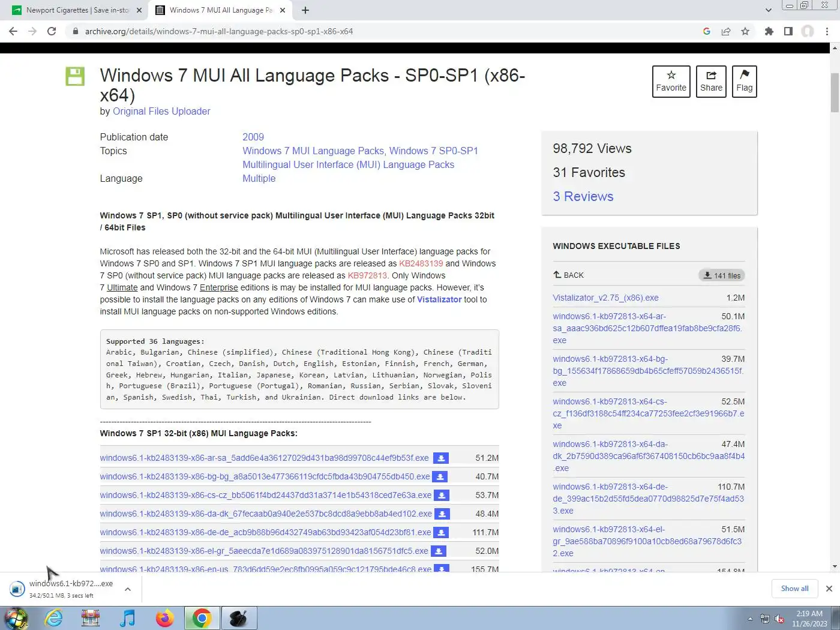Open Windows Media Player from the taskbar
Viewport: 840px width, 630px height.
click(x=128, y=618)
